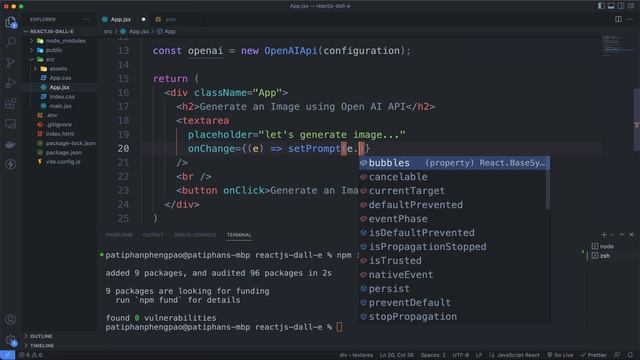Click the errors and warnings count
Image resolution: width=640 pixels, height=360 pixels.
pos(31,355)
